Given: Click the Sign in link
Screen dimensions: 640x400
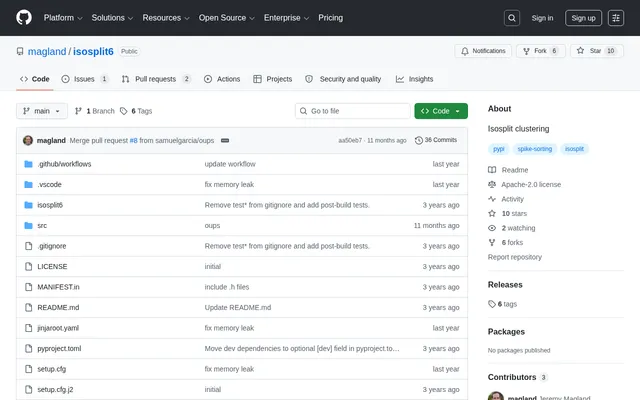Looking at the screenshot, I should click(x=542, y=18).
